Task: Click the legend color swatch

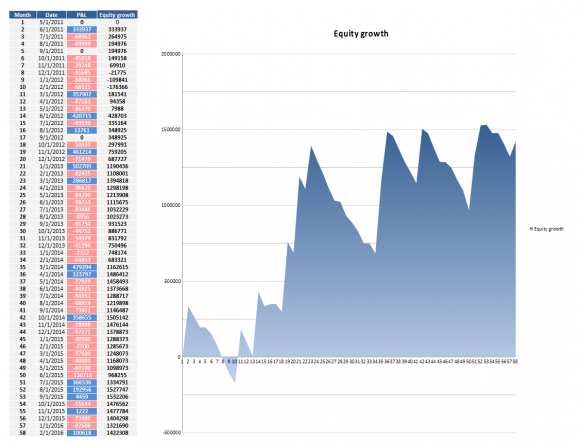Action: tap(532, 229)
